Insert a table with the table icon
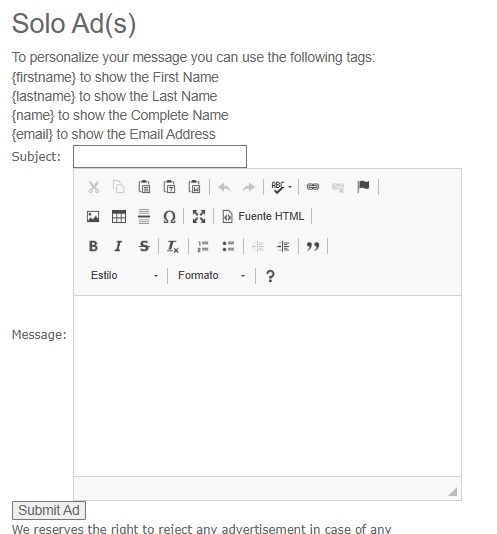The width and height of the screenshot is (497, 534). (x=119, y=217)
